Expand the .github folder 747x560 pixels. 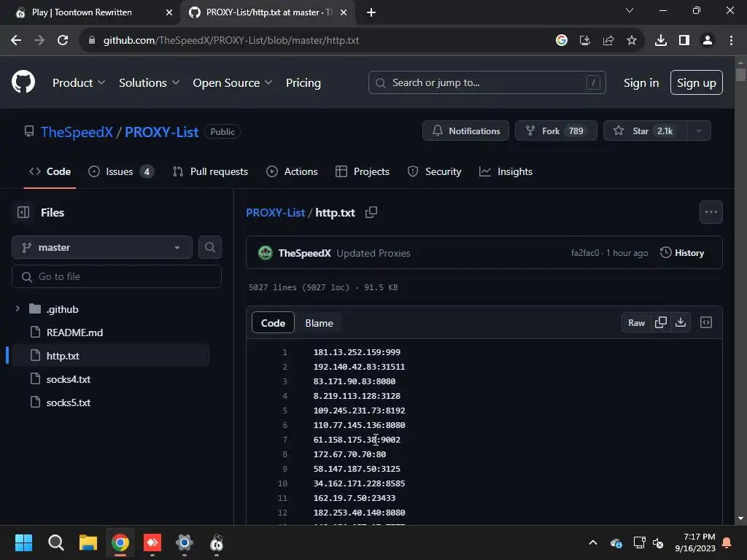point(18,308)
